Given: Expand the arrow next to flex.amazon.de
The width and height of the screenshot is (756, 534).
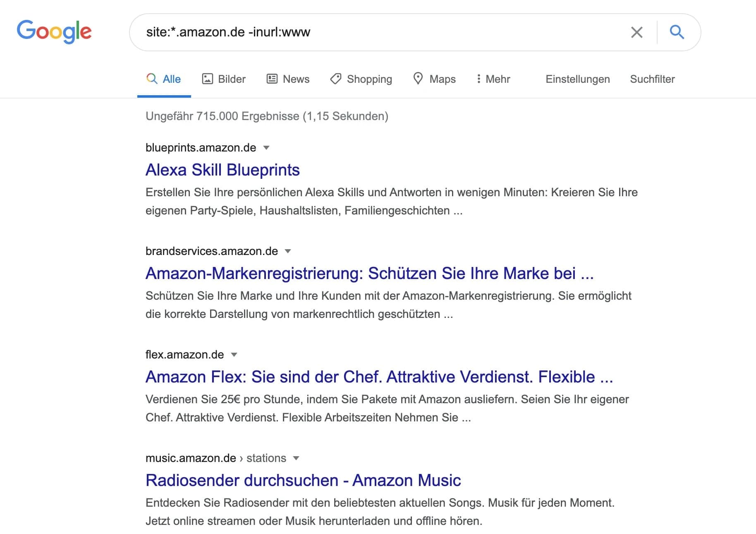Looking at the screenshot, I should [234, 355].
